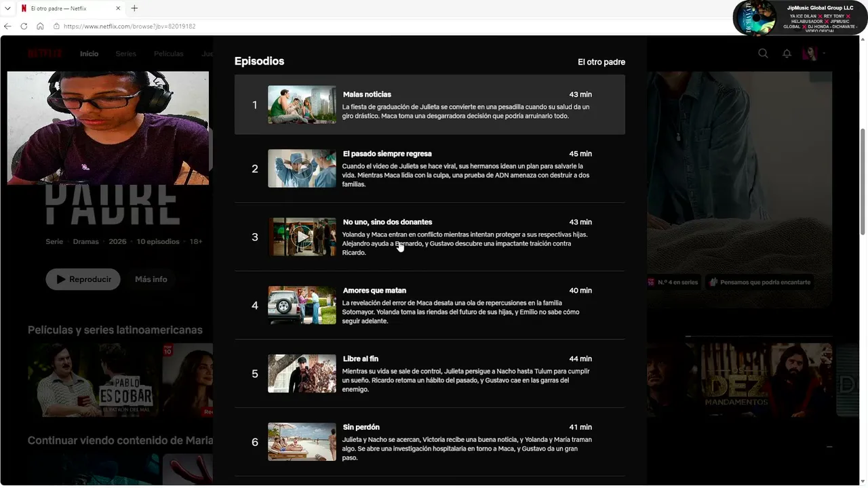This screenshot has height=488, width=868.
Task: Open the Pablo Escobar title card
Action: pyautogui.click(x=92, y=380)
